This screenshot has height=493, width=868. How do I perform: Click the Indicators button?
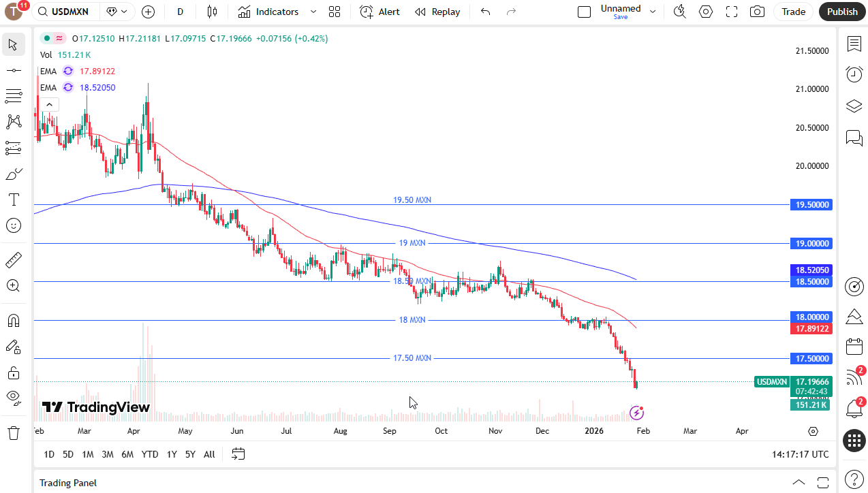(x=268, y=12)
